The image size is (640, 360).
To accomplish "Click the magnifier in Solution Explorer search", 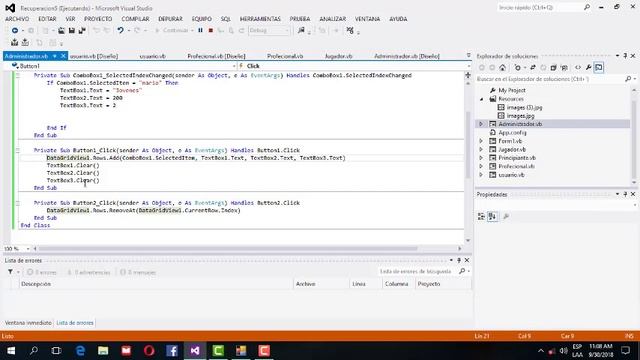I will coord(628,79).
